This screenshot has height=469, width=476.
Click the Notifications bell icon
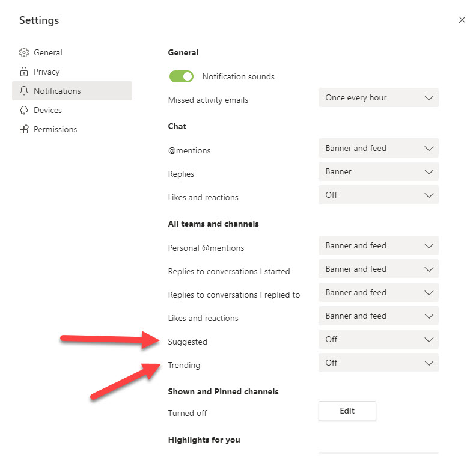(24, 91)
